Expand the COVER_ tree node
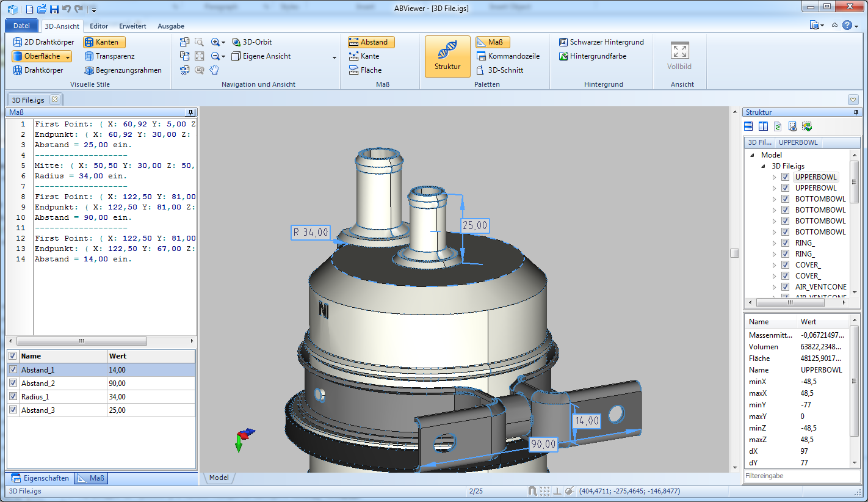Viewport: 868px width, 502px height. pos(775,265)
